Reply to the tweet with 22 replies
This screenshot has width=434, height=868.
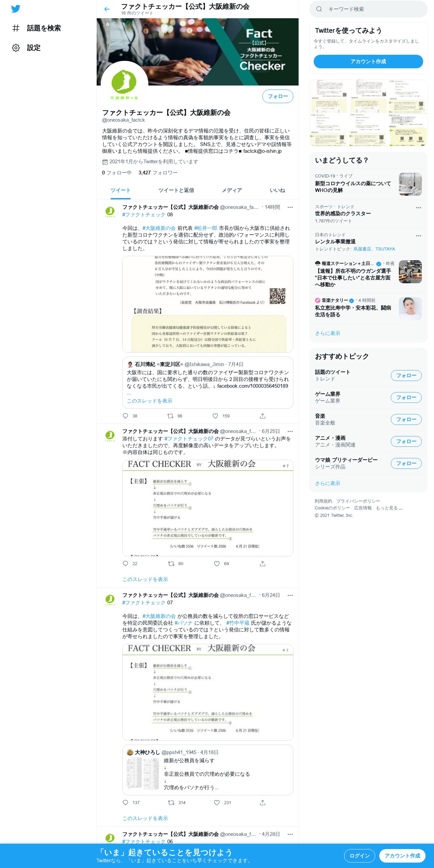click(125, 563)
